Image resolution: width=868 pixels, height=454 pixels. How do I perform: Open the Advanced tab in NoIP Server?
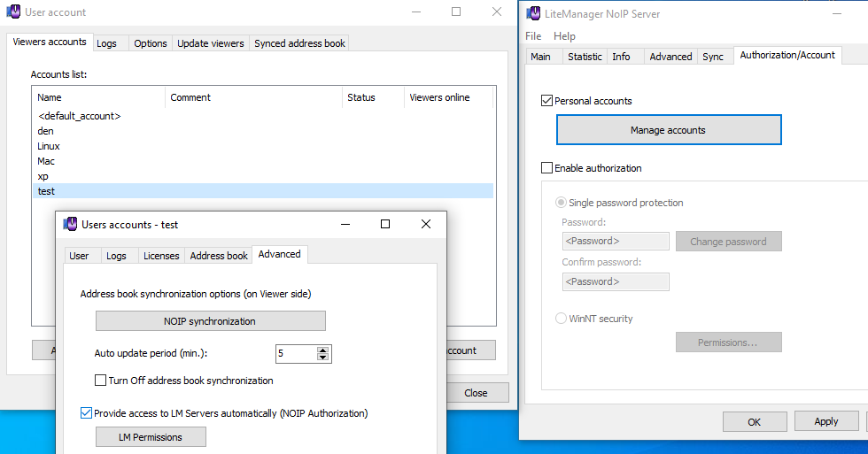pos(670,57)
